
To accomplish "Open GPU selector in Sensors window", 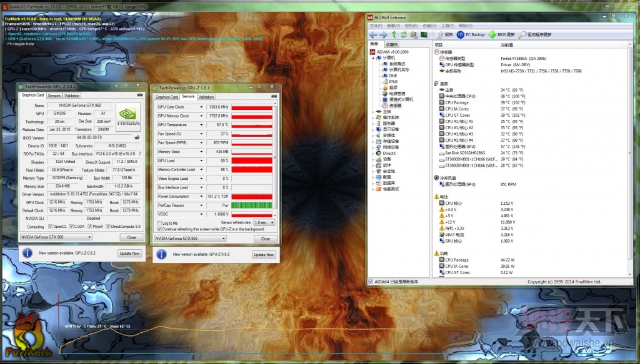I will coord(190,239).
